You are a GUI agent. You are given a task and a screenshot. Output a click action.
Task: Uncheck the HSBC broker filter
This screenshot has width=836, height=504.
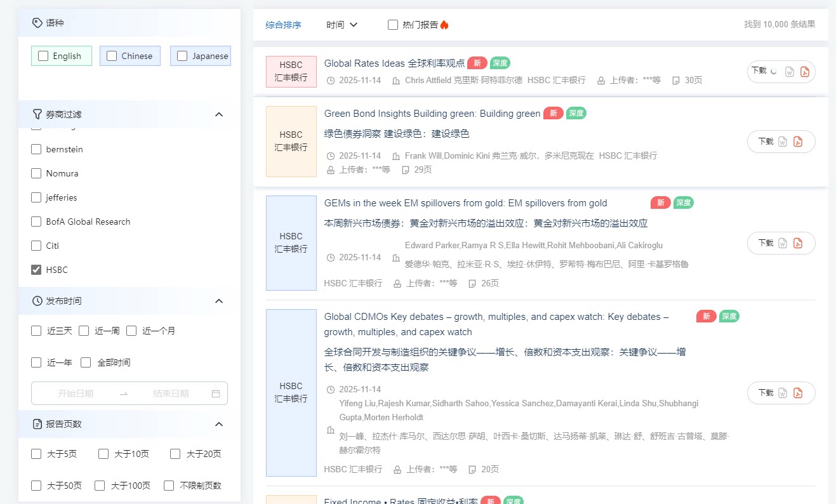36,270
